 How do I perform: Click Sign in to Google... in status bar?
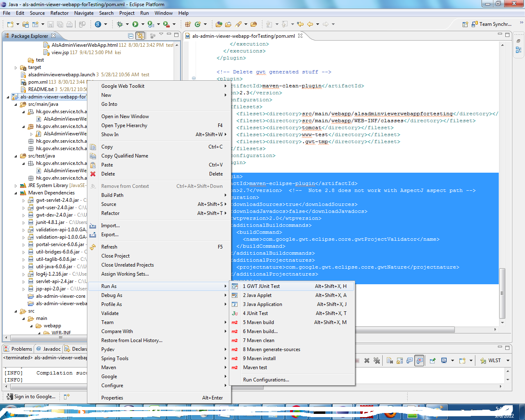(x=31, y=397)
